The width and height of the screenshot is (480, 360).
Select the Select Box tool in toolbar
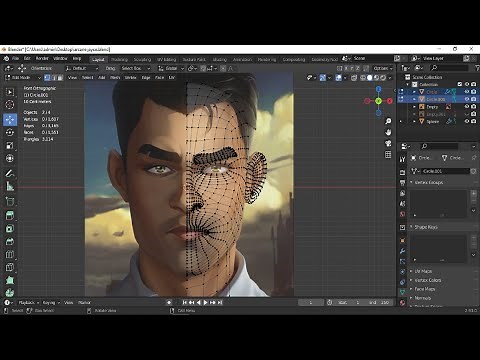pyautogui.click(x=10, y=92)
